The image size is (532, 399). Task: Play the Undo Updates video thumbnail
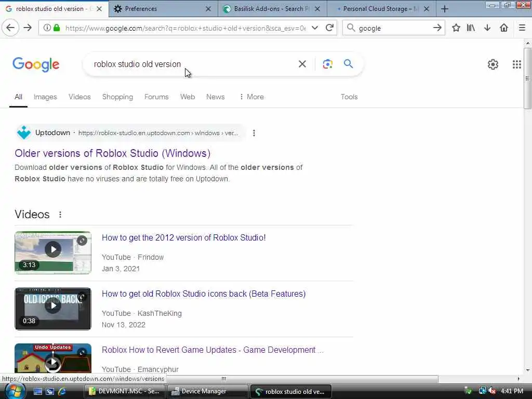pos(53,358)
